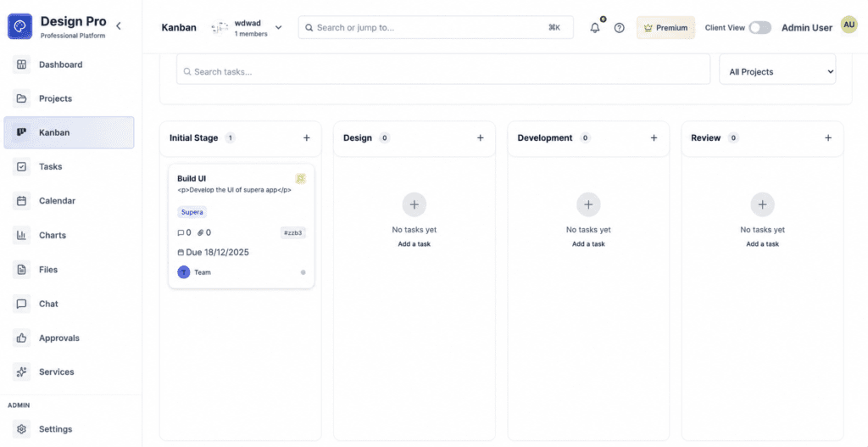Click the Calendar icon in sidebar
The width and height of the screenshot is (868, 447).
(21, 201)
